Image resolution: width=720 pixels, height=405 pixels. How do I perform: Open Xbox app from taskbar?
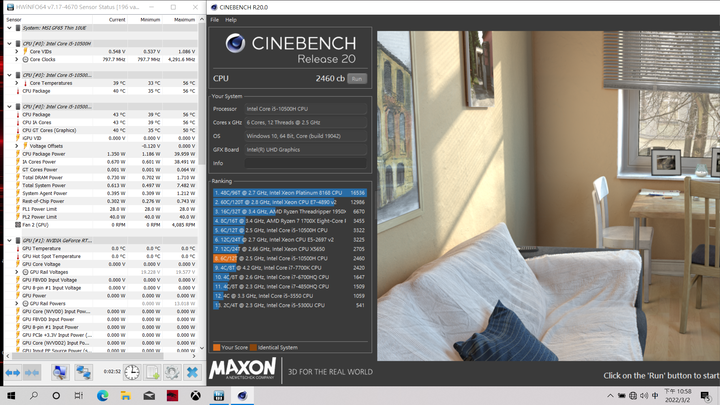click(196, 395)
